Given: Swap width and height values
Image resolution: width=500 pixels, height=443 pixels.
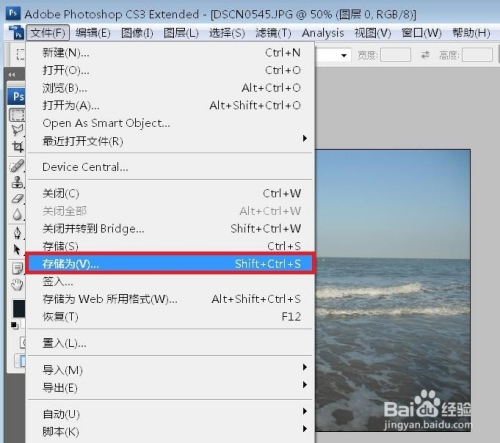Looking at the screenshot, I should coord(425,55).
